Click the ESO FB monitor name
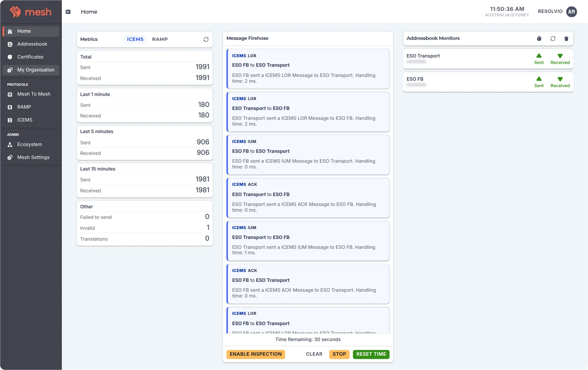The image size is (588, 370). tap(415, 79)
